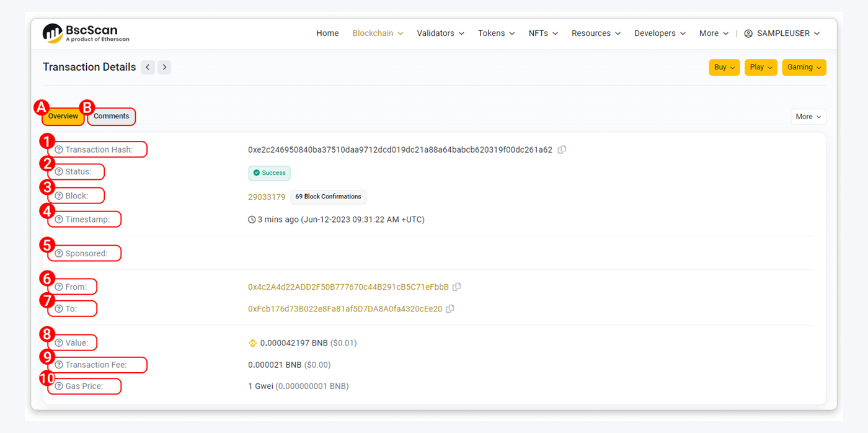Copy the transaction hash with its copy icon
This screenshot has width=868, height=433.
[562, 150]
